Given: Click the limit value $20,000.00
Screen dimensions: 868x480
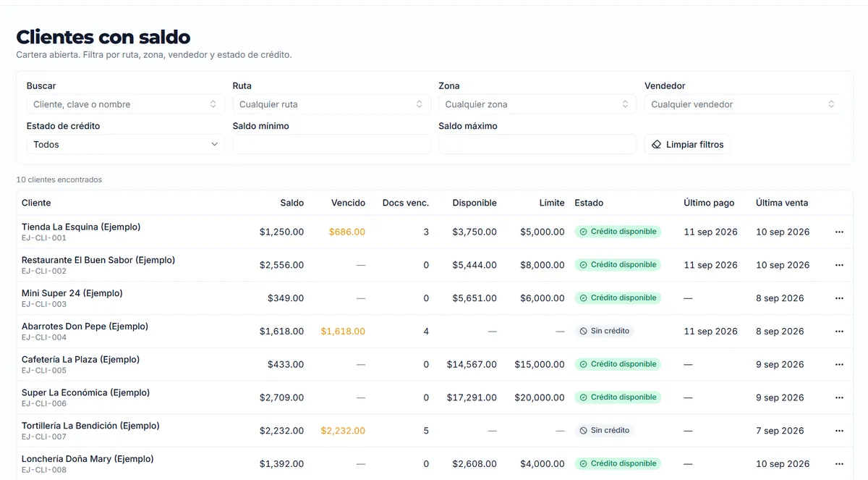Looking at the screenshot, I should pos(540,398).
